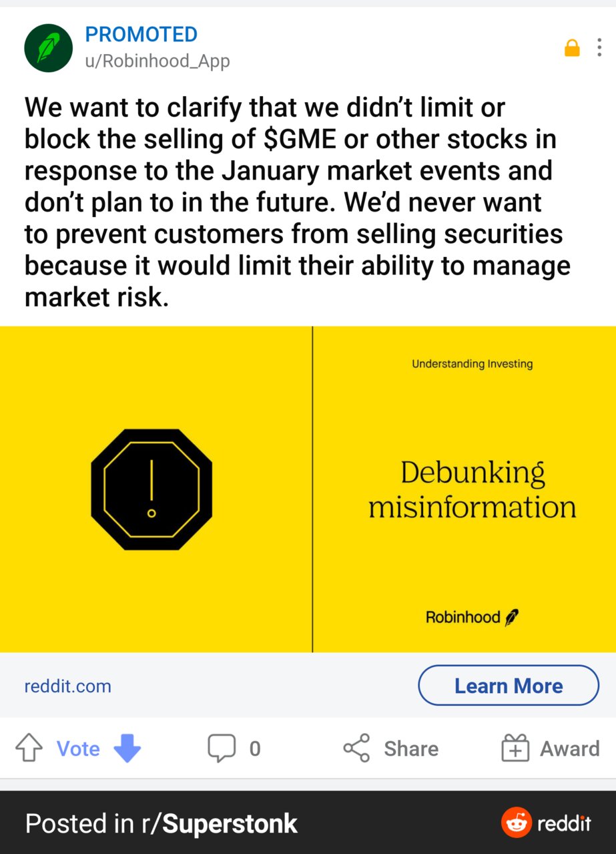Click the Learn More button
616x854 pixels.
pyautogui.click(x=509, y=686)
